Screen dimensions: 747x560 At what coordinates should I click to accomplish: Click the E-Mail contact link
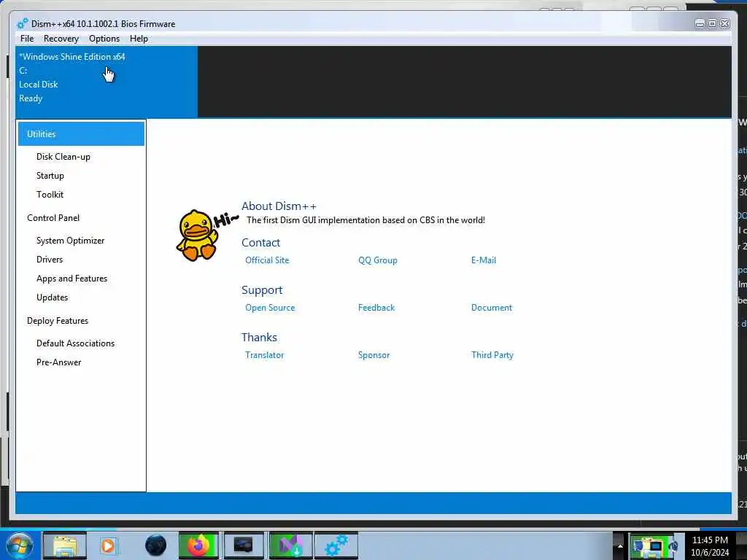tap(484, 260)
